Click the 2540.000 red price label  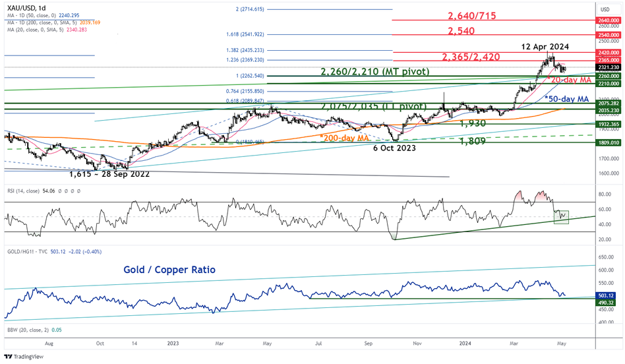(607, 34)
